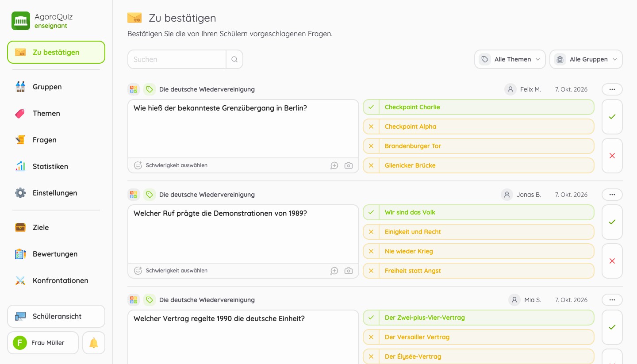Screen dimensions: 637x364
Task: Choose difficulty for the Demonstrationen 1989 question
Action: tap(171, 271)
